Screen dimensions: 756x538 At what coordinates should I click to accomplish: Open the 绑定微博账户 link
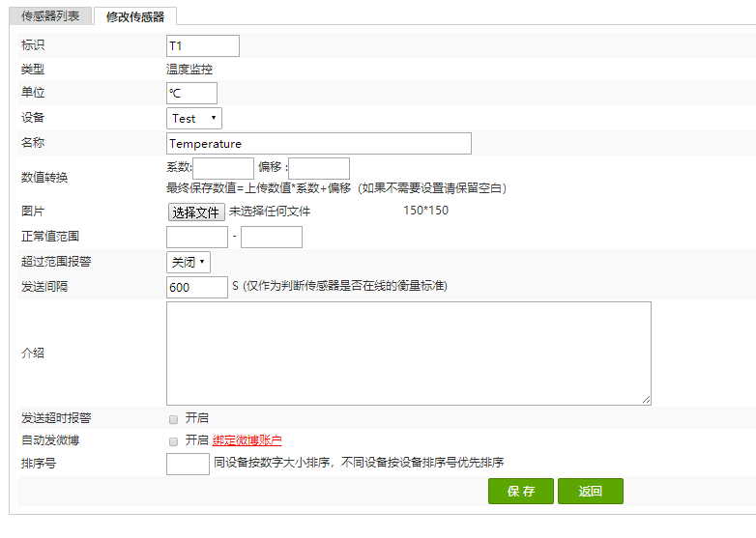coord(247,440)
